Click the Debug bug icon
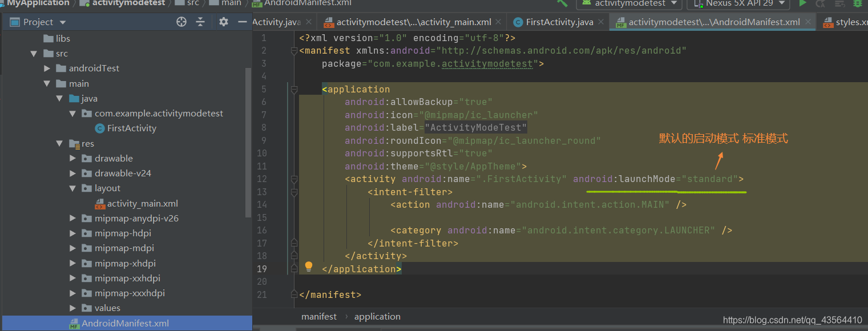This screenshot has width=868, height=331. point(857,3)
